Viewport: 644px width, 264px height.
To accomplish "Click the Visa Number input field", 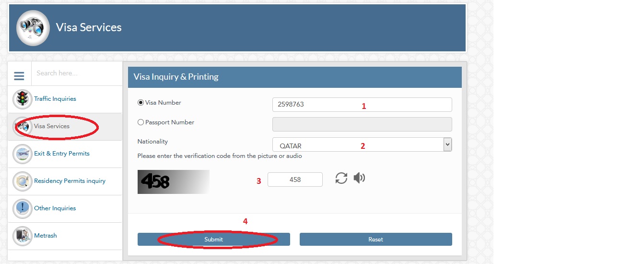I will point(362,105).
